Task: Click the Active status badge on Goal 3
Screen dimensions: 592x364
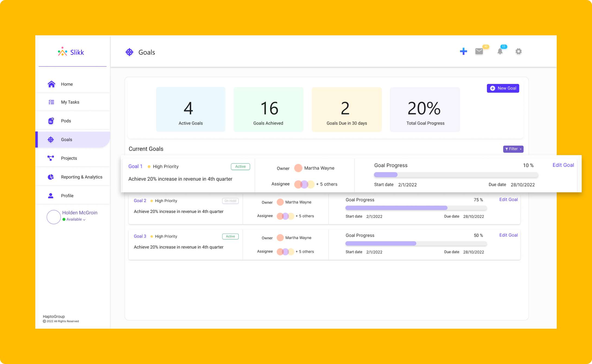Action: pyautogui.click(x=230, y=236)
